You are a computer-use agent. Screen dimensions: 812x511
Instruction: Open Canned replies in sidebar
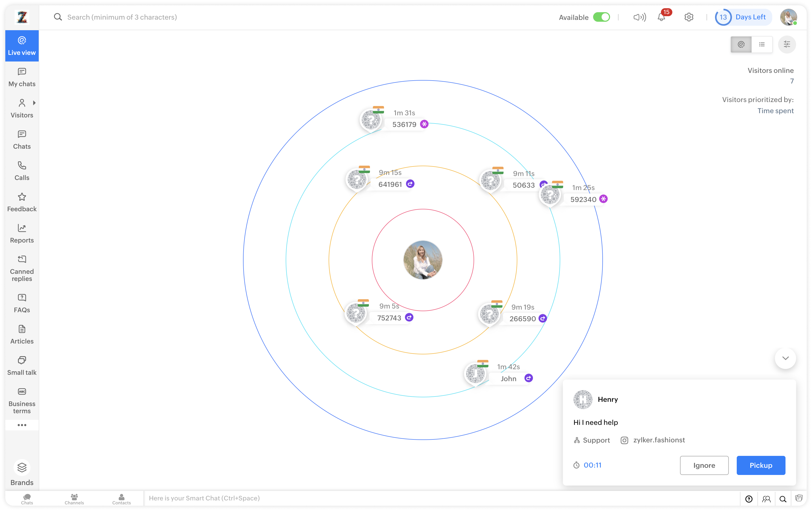22,268
